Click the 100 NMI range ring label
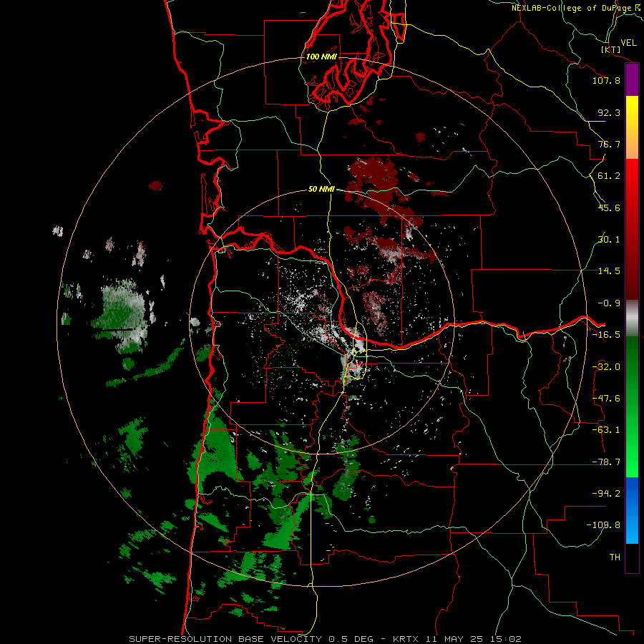 coord(321,57)
